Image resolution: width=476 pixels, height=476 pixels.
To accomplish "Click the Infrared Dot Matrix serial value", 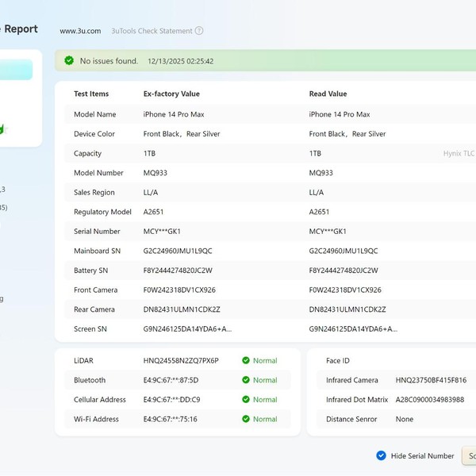I will (x=430, y=400).
